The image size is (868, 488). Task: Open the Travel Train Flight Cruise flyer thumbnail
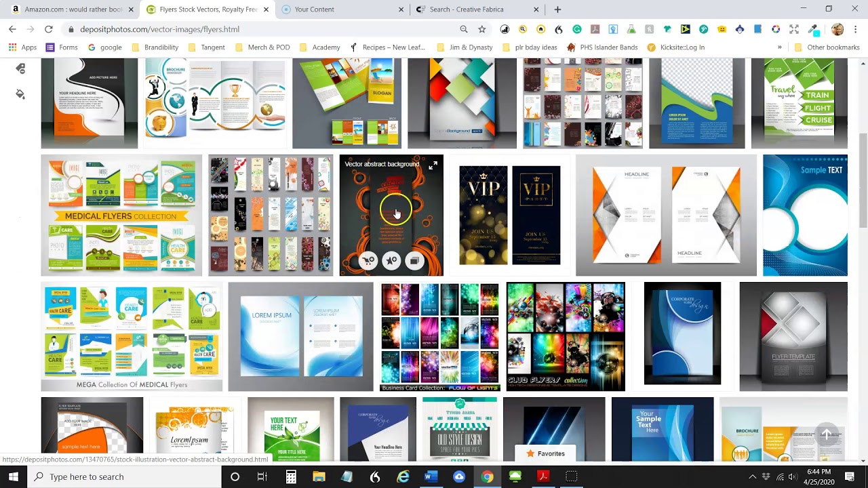coord(800,103)
